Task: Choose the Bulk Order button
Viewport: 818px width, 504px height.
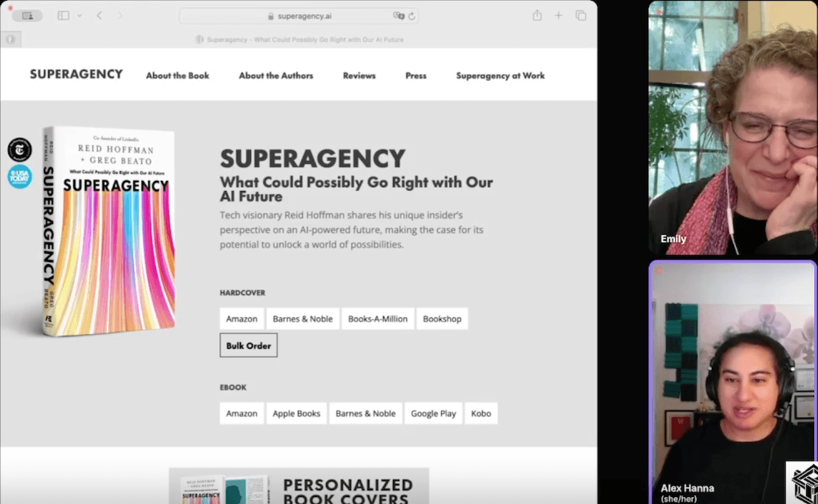Action: (248, 345)
